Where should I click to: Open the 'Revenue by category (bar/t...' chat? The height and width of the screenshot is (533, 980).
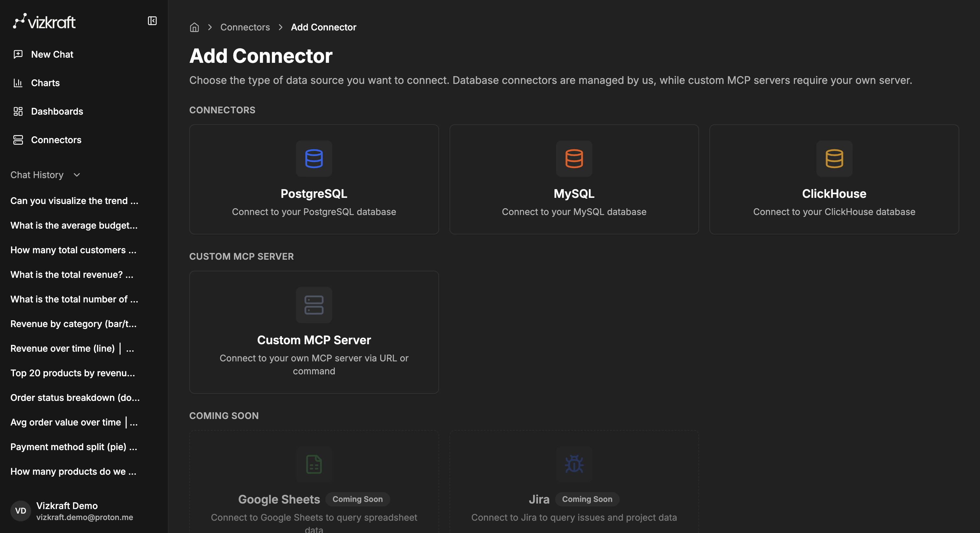click(74, 323)
